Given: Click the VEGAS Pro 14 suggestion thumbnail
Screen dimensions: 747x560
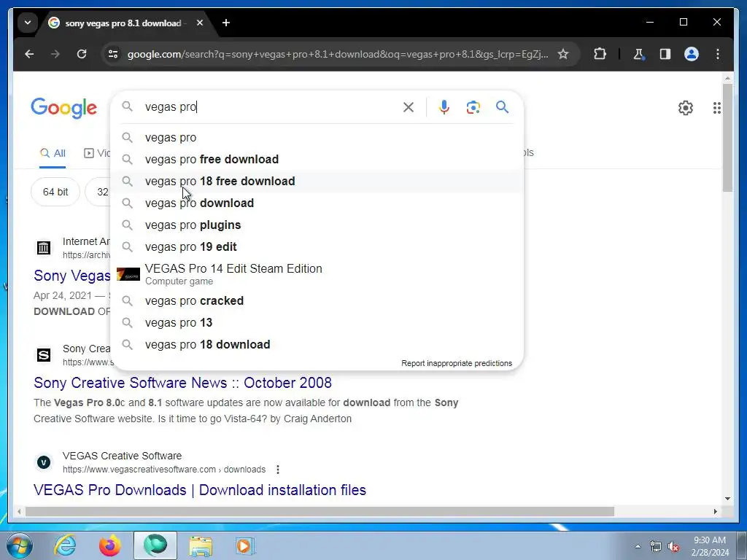Looking at the screenshot, I should pos(128,274).
